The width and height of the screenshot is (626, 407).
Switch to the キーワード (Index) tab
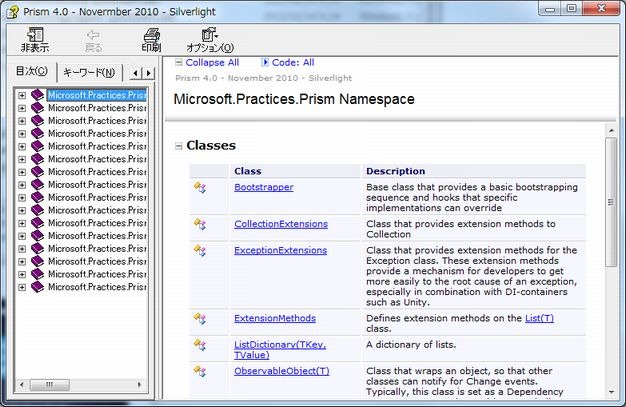pyautogui.click(x=88, y=72)
